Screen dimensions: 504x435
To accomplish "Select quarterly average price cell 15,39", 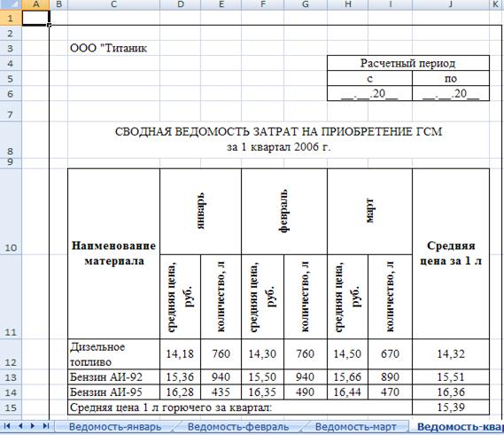I will pyautogui.click(x=451, y=408).
